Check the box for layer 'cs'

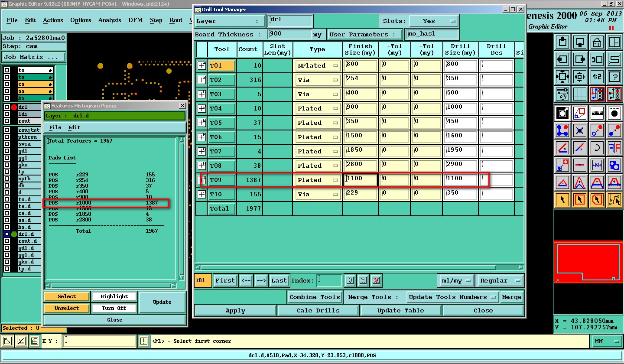(6, 84)
